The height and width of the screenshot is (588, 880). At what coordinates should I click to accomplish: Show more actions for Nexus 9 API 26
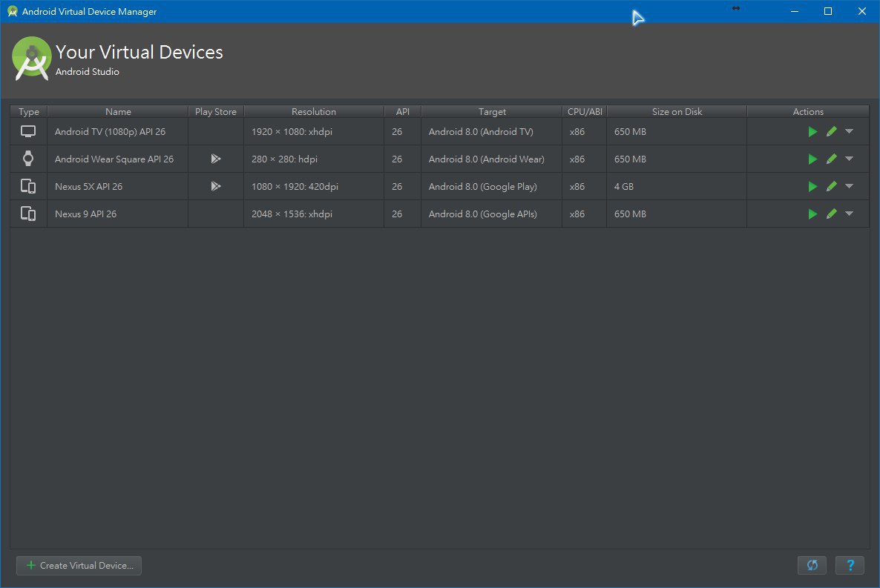click(849, 214)
